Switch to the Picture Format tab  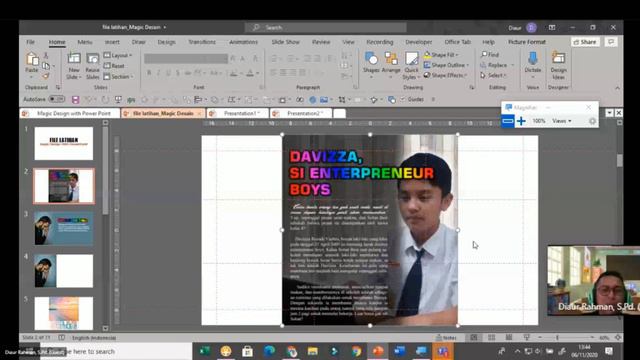527,42
